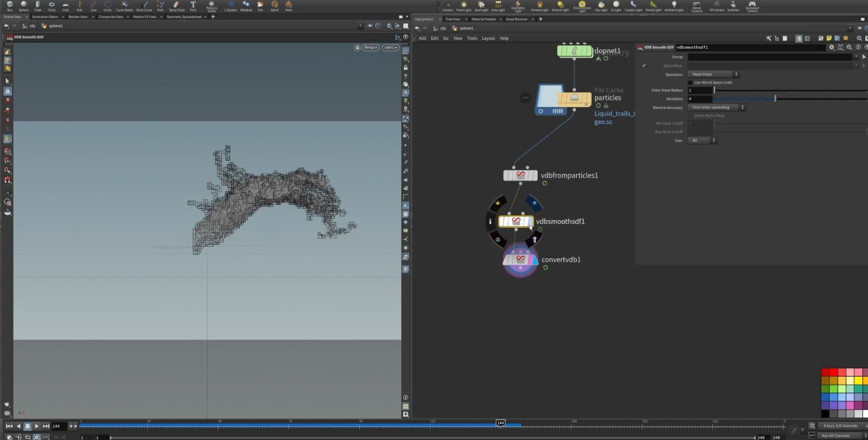Click the Torus shelf tool

pos(52,5)
